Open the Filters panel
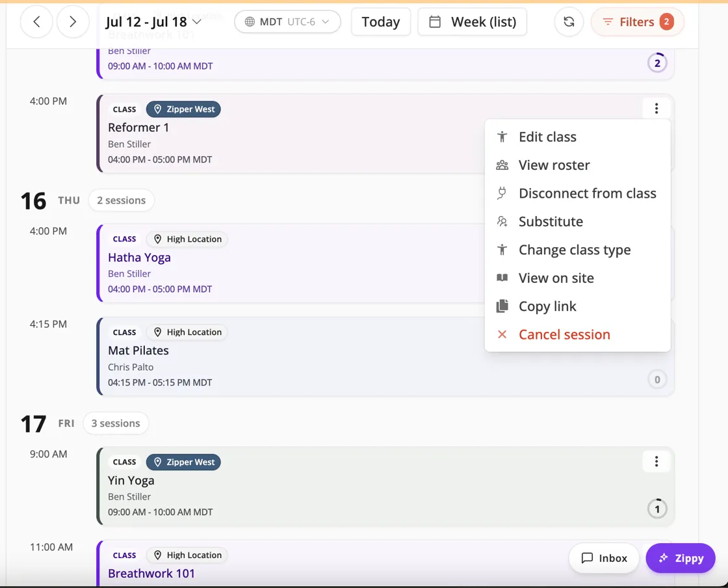The height and width of the screenshot is (588, 728). pyautogui.click(x=637, y=21)
